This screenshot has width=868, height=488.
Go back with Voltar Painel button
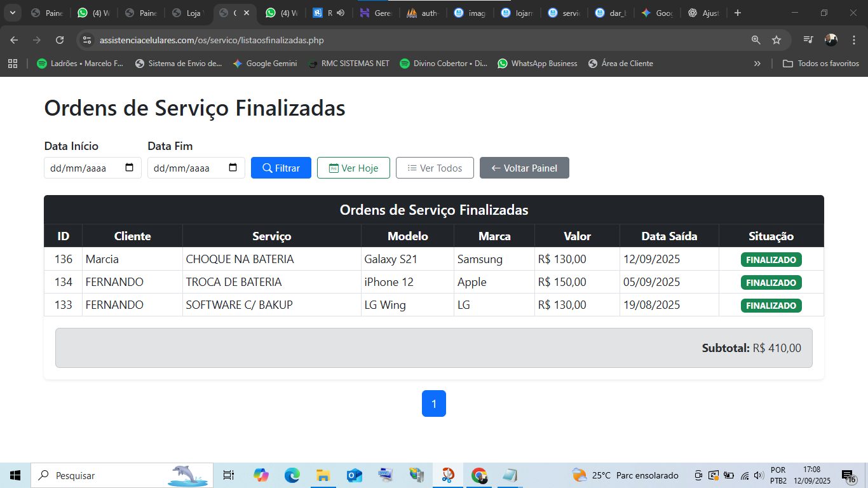coord(524,168)
